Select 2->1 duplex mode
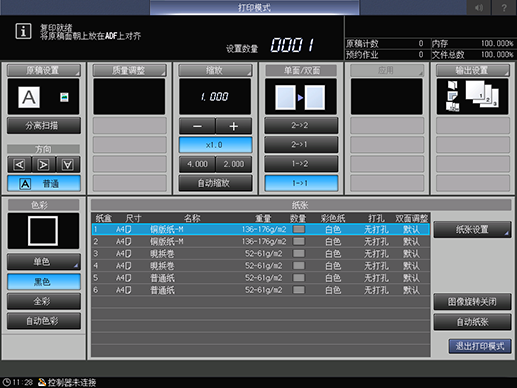Screen dimensions: 517x388 (301, 144)
